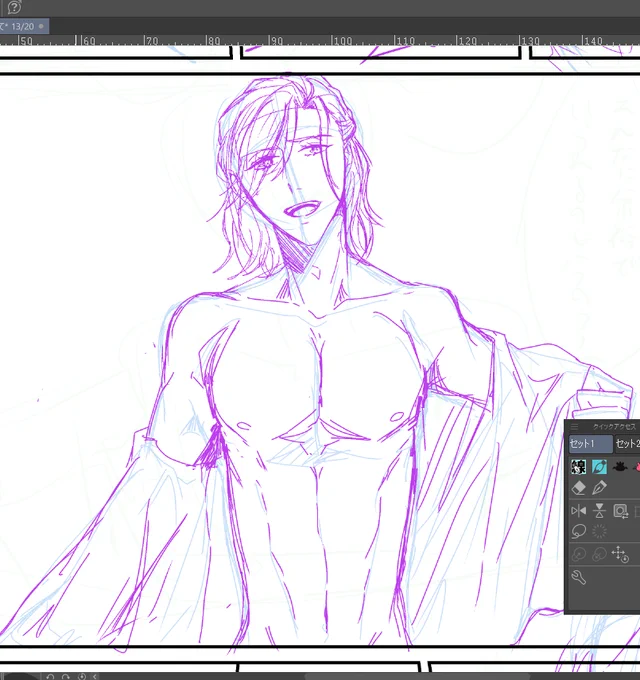The width and height of the screenshot is (640, 680).
Task: Activate the move and rotate transform icon
Action: 620,554
